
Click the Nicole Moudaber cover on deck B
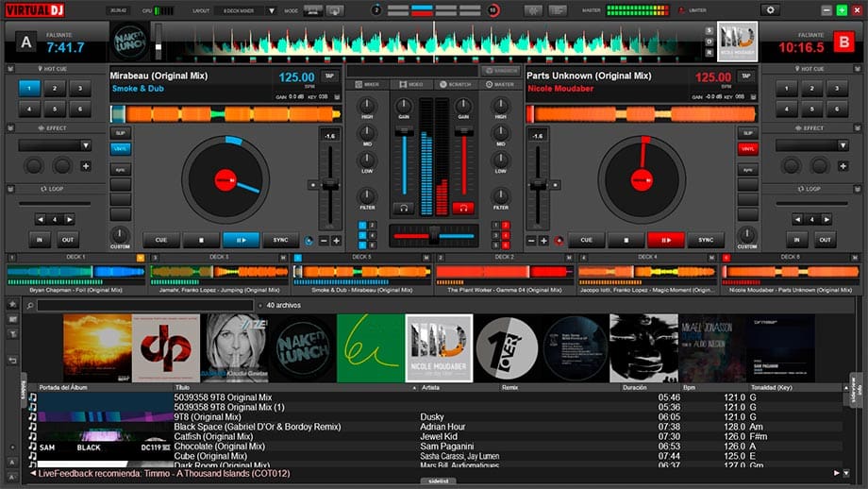click(x=738, y=42)
